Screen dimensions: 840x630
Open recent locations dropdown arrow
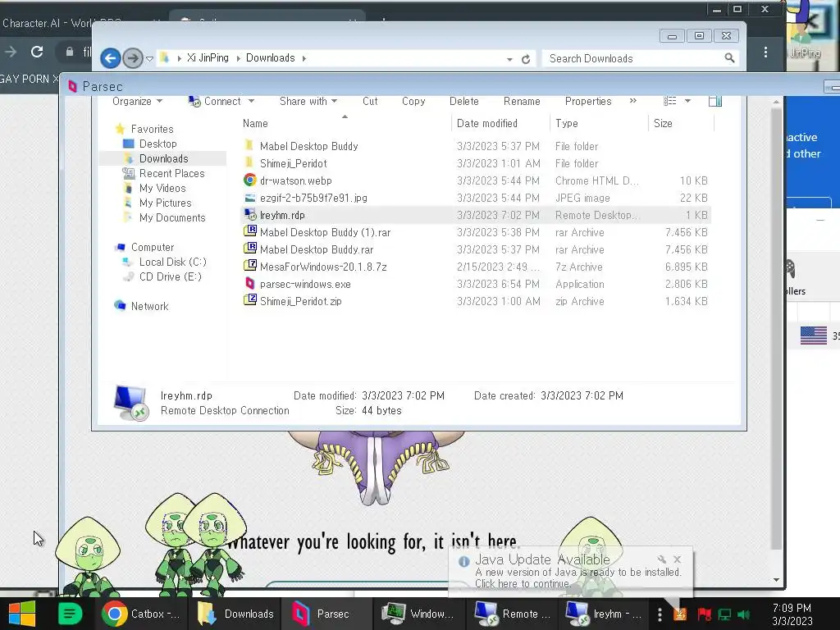click(x=149, y=58)
